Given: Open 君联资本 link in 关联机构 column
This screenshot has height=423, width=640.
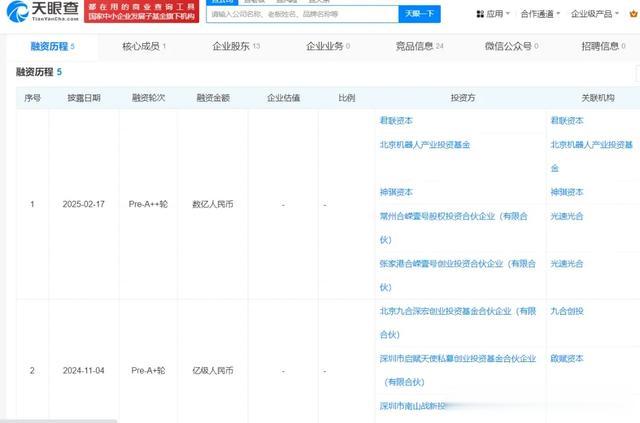Looking at the screenshot, I should coord(567,120).
